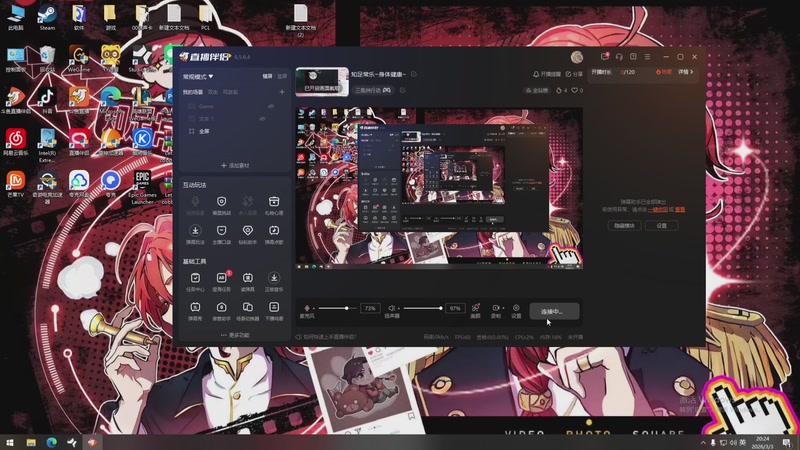Click the 分享 share icon
The height and width of the screenshot is (450, 800).
pyautogui.click(x=574, y=74)
